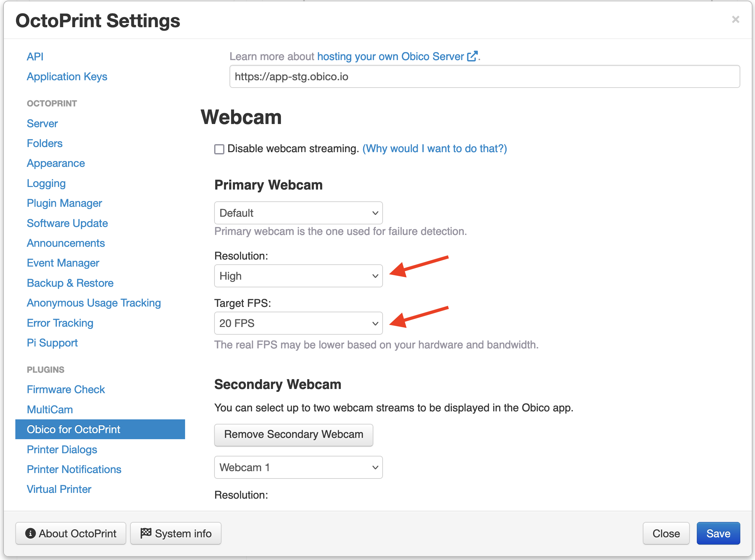Go to Virtual Printer settings
The height and width of the screenshot is (560, 755).
(x=59, y=489)
